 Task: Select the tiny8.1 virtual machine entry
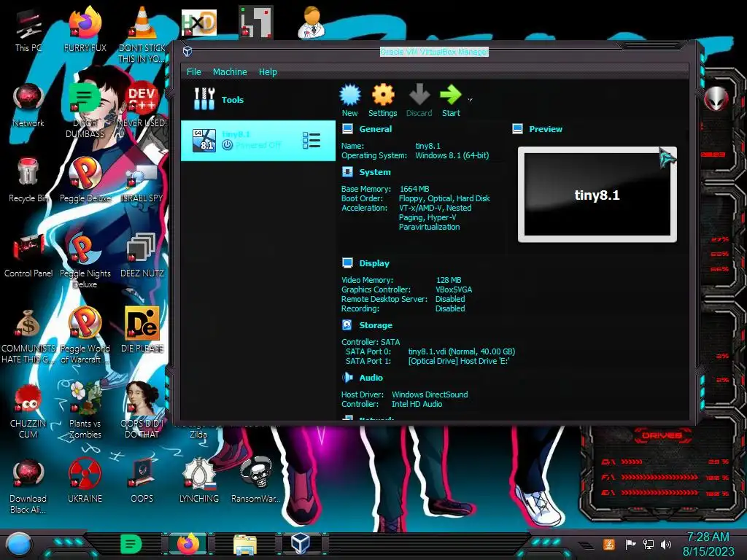click(258, 141)
